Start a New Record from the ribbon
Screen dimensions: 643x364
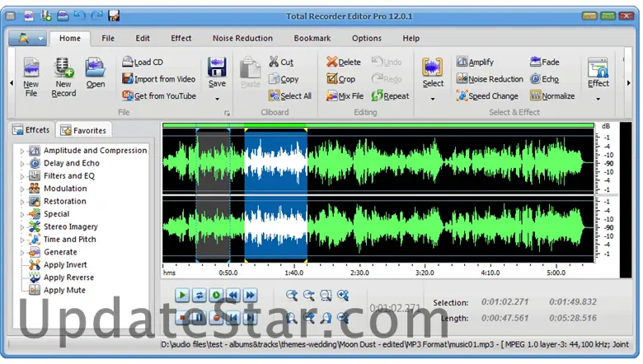(x=63, y=77)
